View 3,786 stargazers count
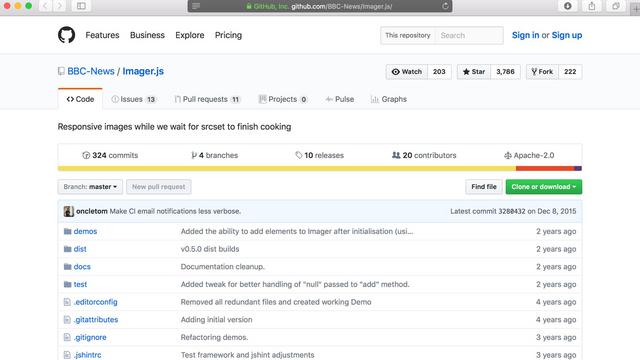This screenshot has width=640, height=360. [x=505, y=72]
